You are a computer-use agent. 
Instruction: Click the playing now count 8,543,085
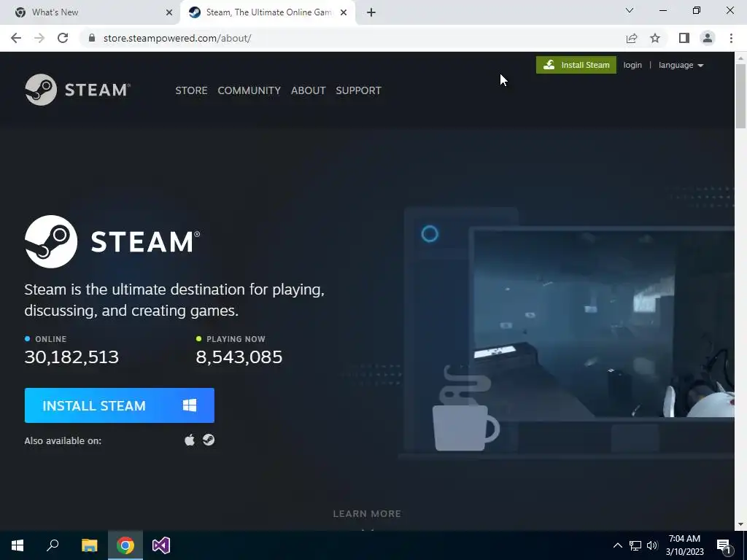(x=239, y=357)
